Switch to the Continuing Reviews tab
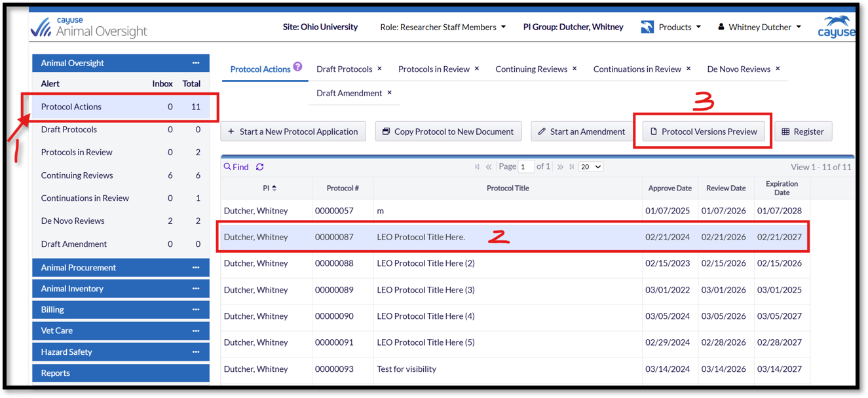 click(x=531, y=69)
